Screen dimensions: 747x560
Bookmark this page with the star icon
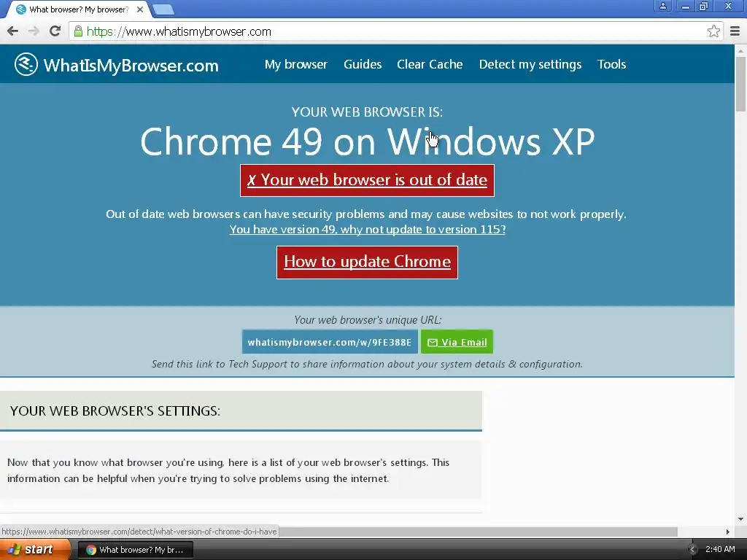pos(713,31)
